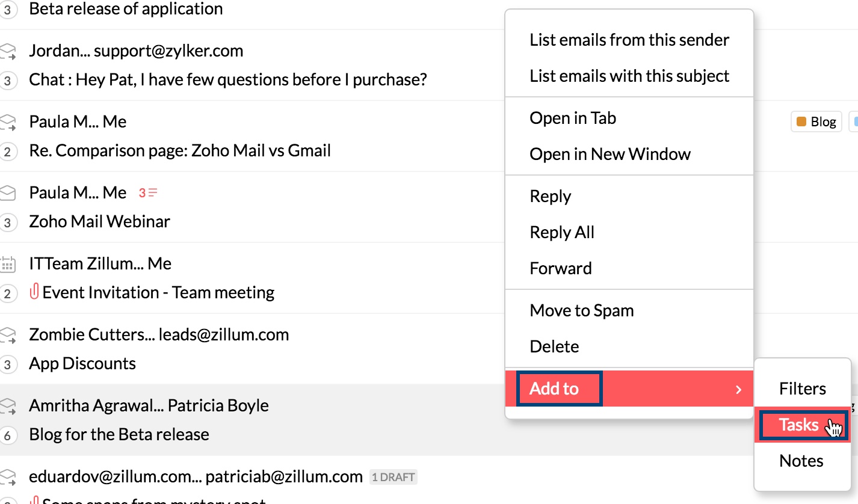Expand the thread count on the Comparison page email
Screen dimensions: 858x504
(x=7, y=152)
